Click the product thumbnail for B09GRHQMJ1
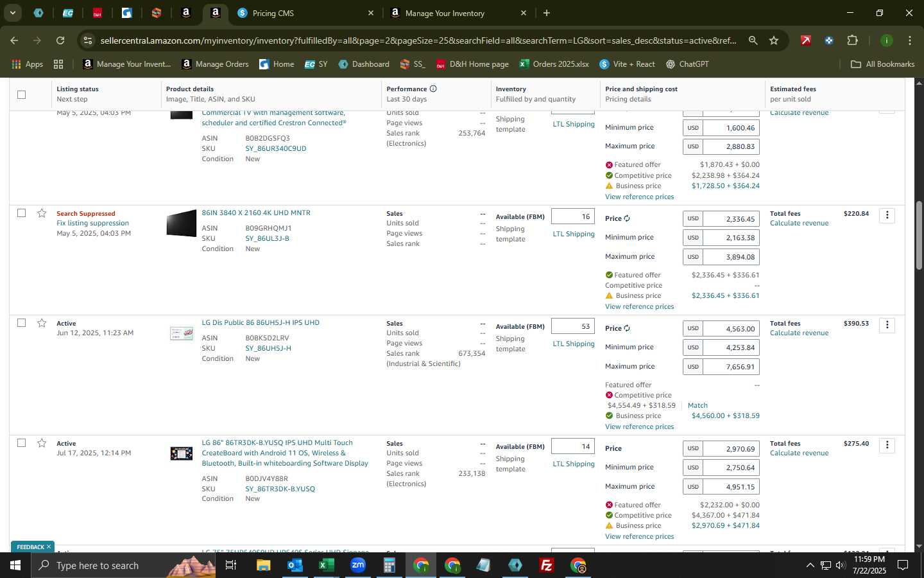This screenshot has width=924, height=578. coord(182,223)
